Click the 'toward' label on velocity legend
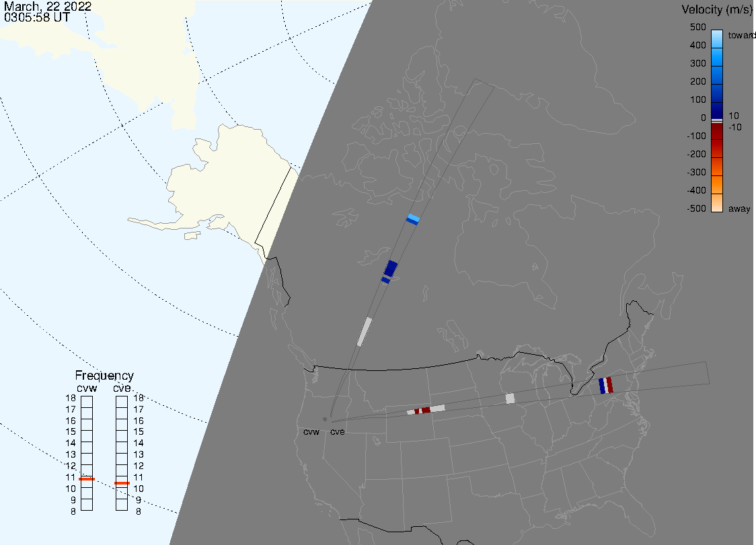756x545 pixels. [x=741, y=35]
